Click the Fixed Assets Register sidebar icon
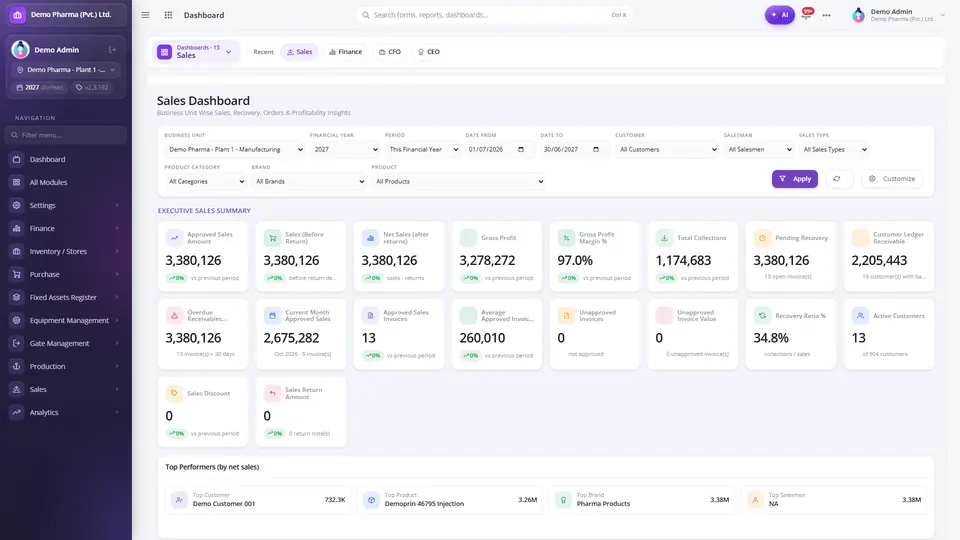960x540 pixels. click(17, 297)
